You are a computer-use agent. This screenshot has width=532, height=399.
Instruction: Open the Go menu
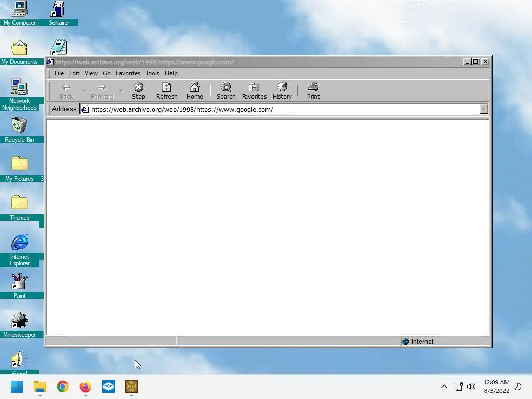(x=107, y=73)
